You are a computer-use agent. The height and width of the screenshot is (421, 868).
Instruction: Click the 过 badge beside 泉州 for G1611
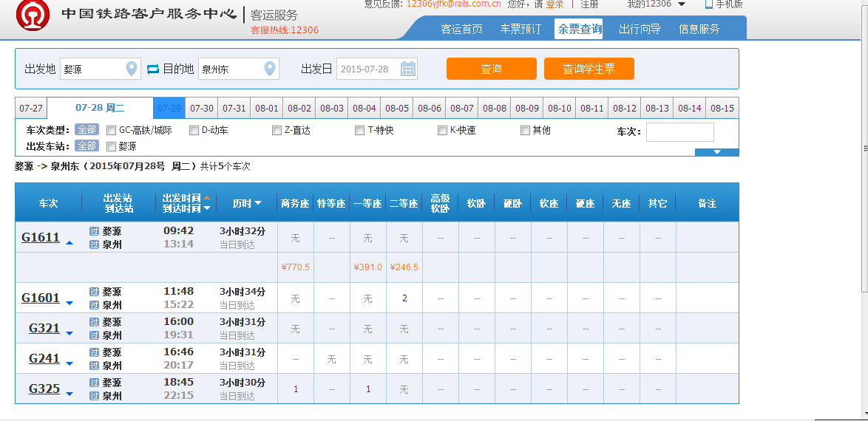94,244
